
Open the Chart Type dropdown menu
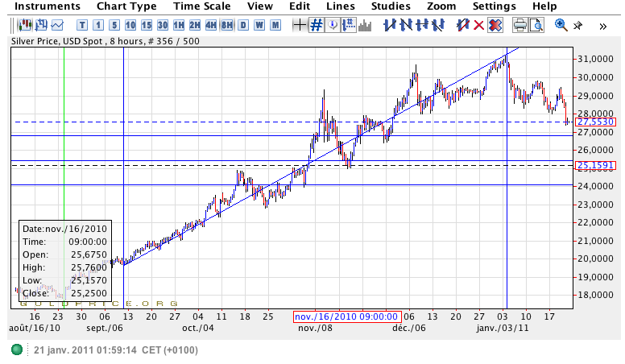(126, 6)
